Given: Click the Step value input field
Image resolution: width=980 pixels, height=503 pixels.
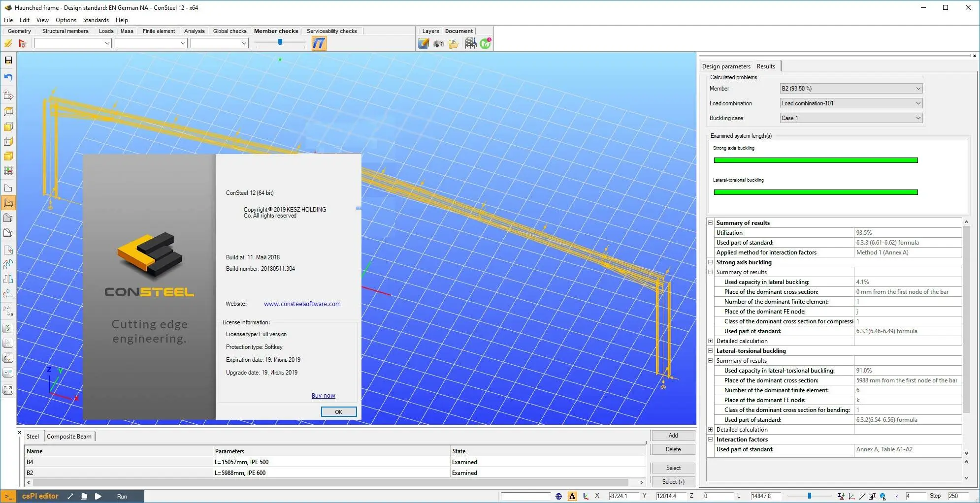Looking at the screenshot, I should pos(958,496).
